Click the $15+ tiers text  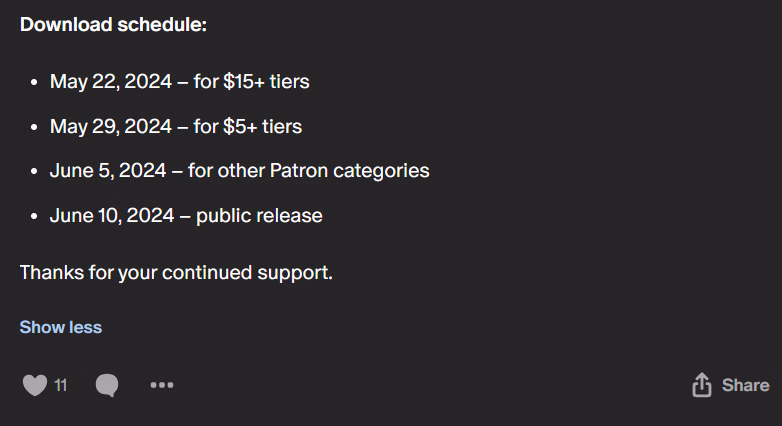coord(266,81)
